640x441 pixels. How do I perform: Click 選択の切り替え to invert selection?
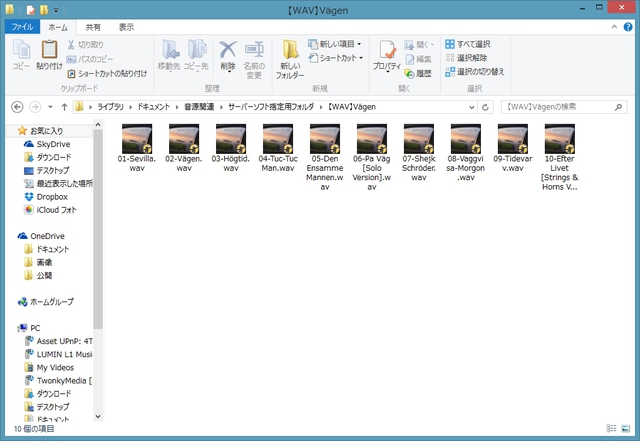[x=473, y=72]
